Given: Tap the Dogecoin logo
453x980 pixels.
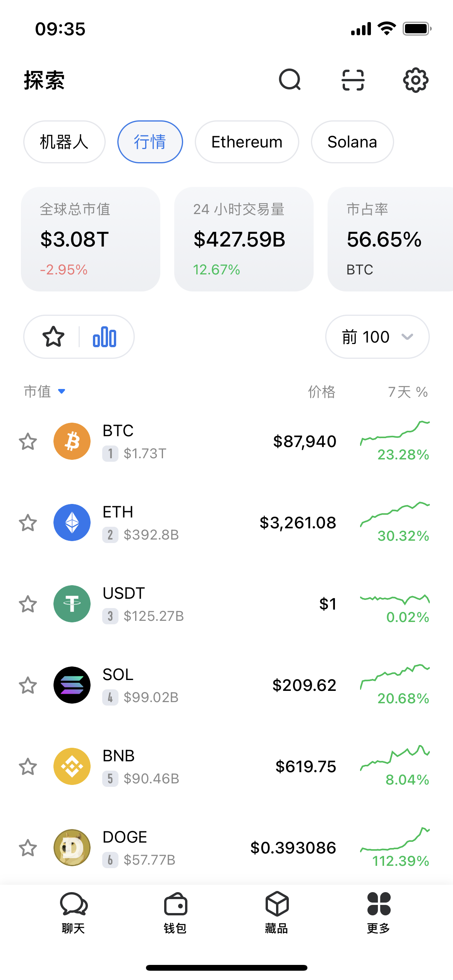Looking at the screenshot, I should 72,848.
